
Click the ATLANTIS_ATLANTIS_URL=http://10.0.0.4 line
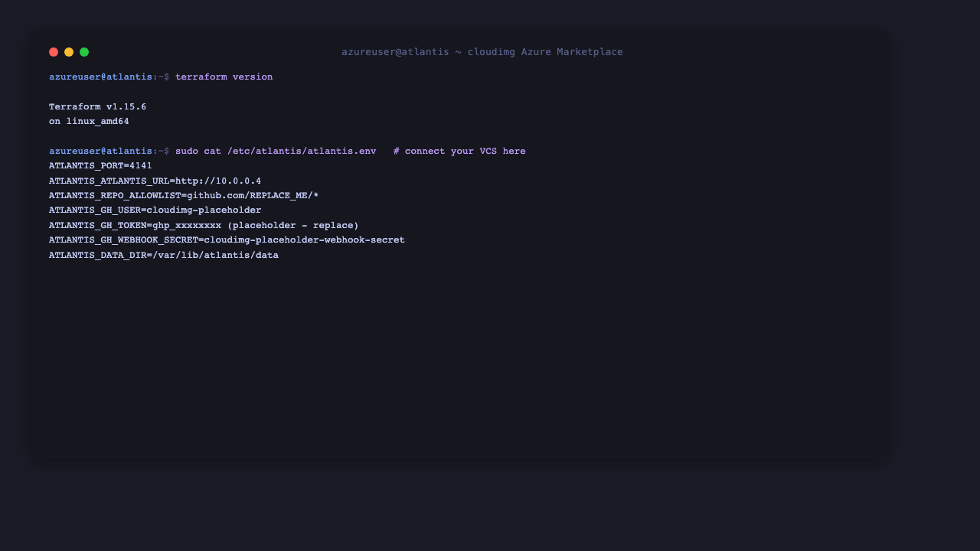point(155,181)
